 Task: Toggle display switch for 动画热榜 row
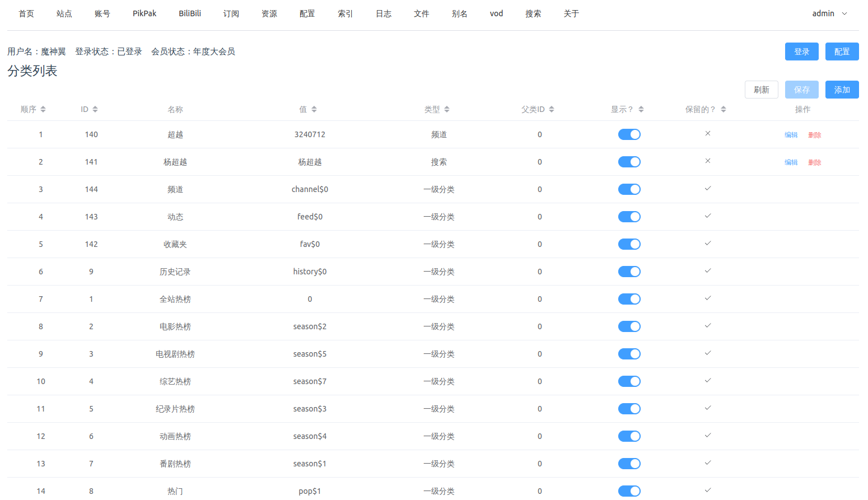629,436
